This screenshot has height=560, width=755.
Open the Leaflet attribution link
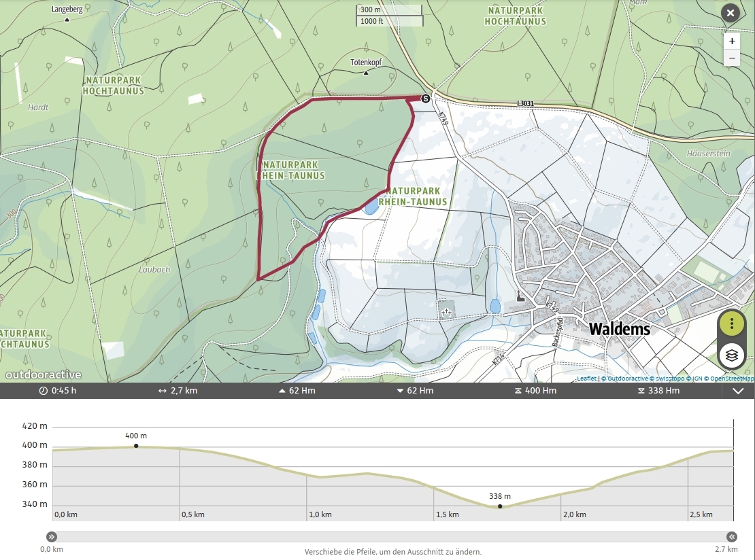pos(586,379)
